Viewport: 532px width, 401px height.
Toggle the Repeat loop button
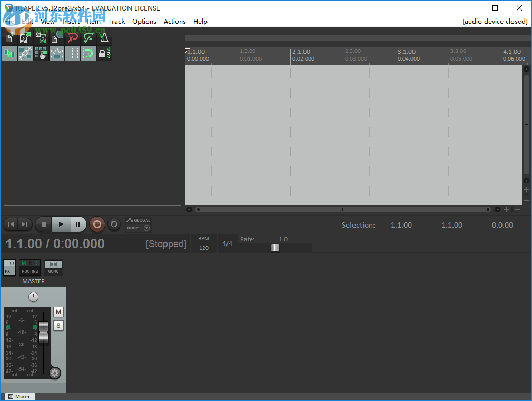tap(114, 224)
